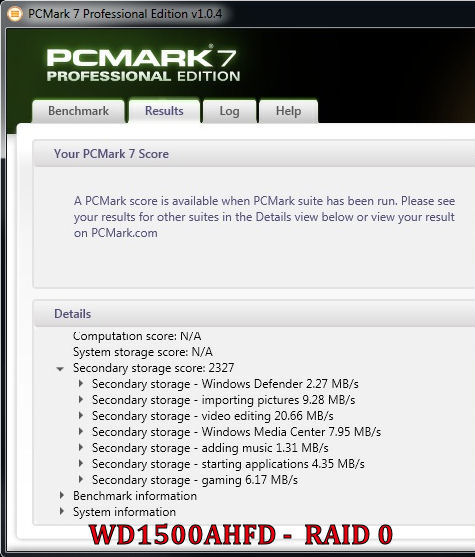Click the Your PCMark 7 Score header
The width and height of the screenshot is (475, 557).
[254, 154]
